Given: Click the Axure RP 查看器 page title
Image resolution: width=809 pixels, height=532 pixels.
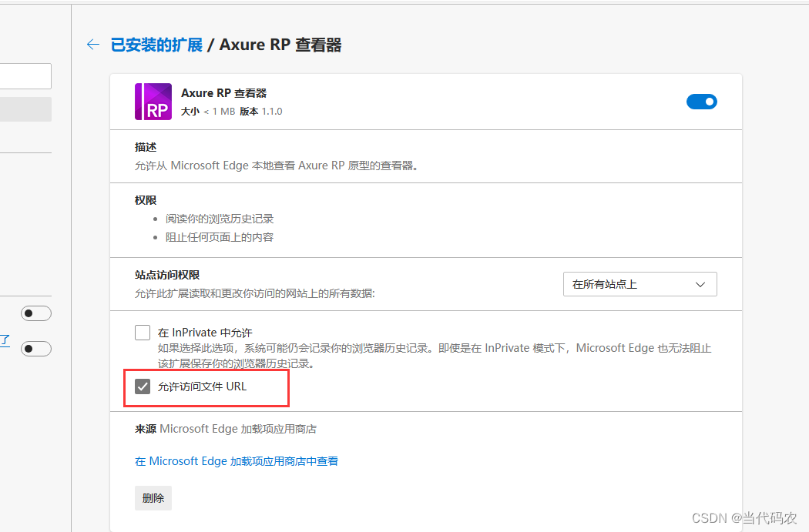Looking at the screenshot, I should (280, 45).
